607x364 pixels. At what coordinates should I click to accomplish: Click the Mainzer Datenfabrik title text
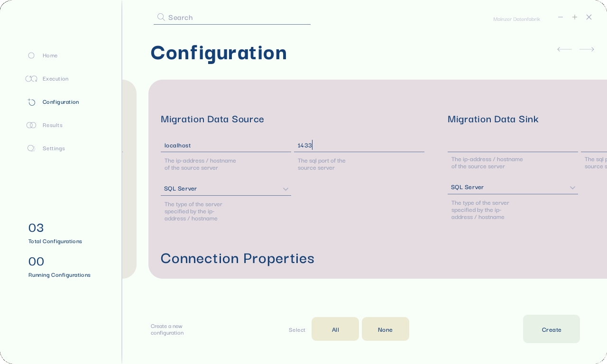[516, 19]
